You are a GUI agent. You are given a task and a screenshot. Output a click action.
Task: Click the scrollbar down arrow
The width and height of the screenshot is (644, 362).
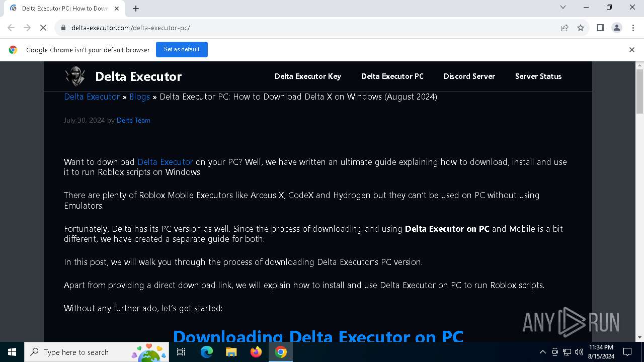(x=640, y=338)
